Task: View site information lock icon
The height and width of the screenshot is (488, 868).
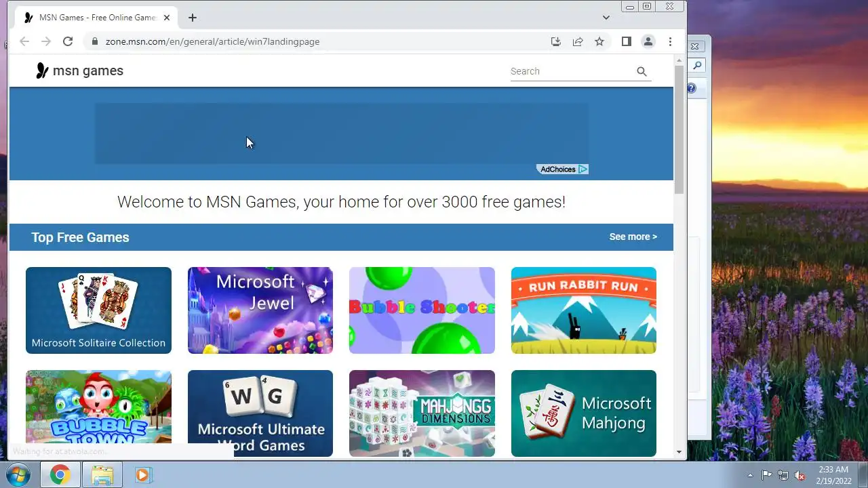Action: pyautogui.click(x=95, y=41)
